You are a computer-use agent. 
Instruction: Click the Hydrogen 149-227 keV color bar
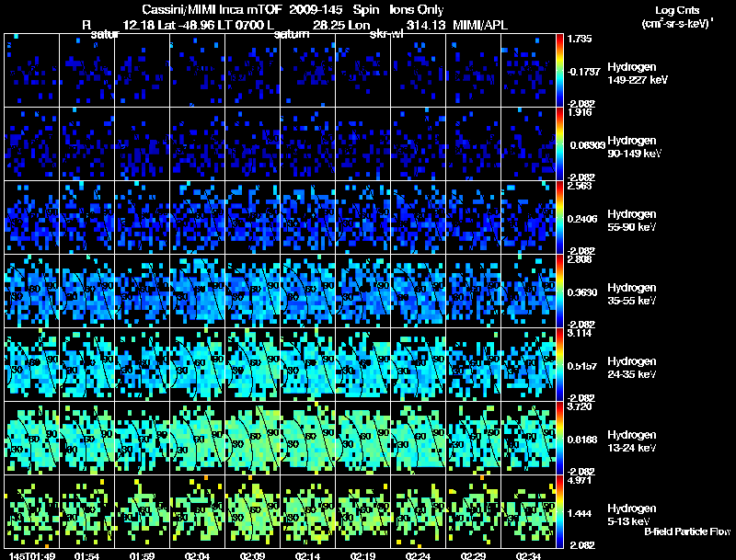559,71
